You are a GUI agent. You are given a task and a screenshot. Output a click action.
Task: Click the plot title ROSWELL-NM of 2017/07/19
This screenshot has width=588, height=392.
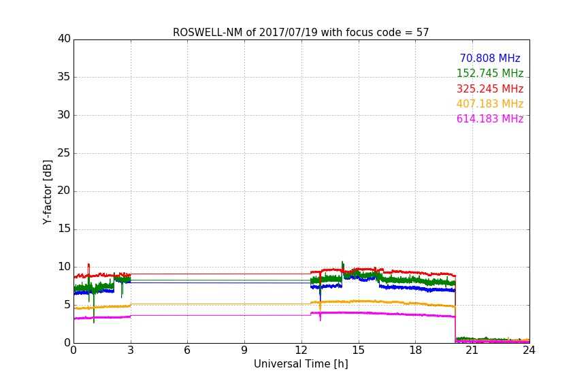pyautogui.click(x=301, y=33)
